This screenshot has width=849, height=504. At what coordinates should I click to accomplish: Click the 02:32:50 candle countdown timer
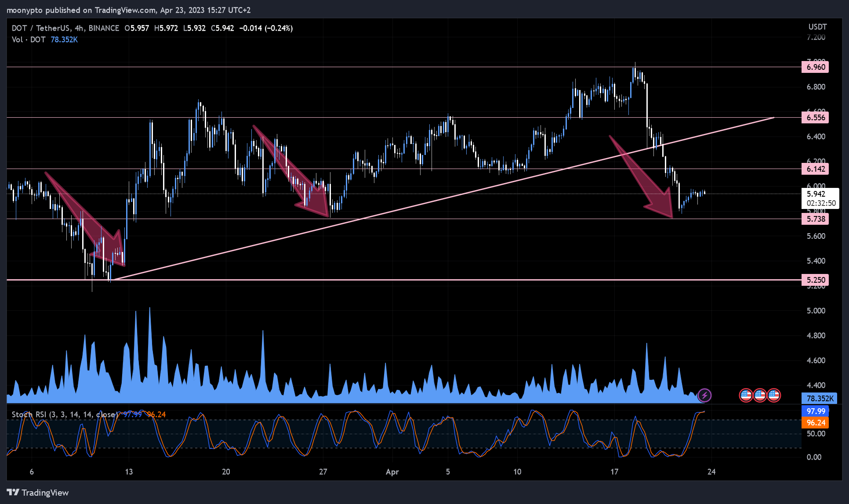click(821, 203)
